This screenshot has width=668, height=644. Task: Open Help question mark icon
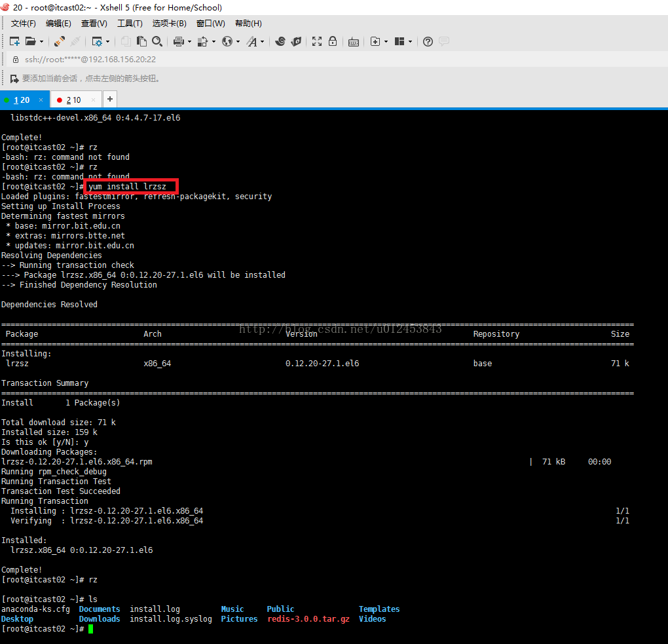click(x=428, y=41)
